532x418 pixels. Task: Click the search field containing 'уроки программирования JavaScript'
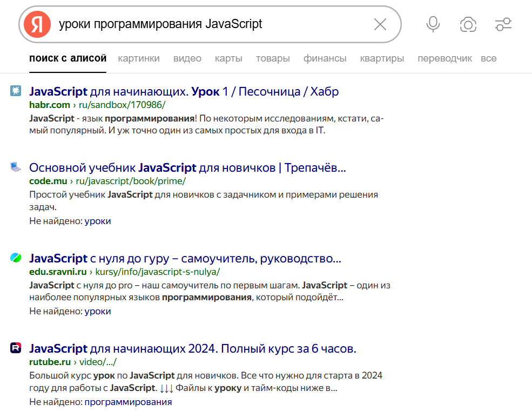[x=210, y=24]
